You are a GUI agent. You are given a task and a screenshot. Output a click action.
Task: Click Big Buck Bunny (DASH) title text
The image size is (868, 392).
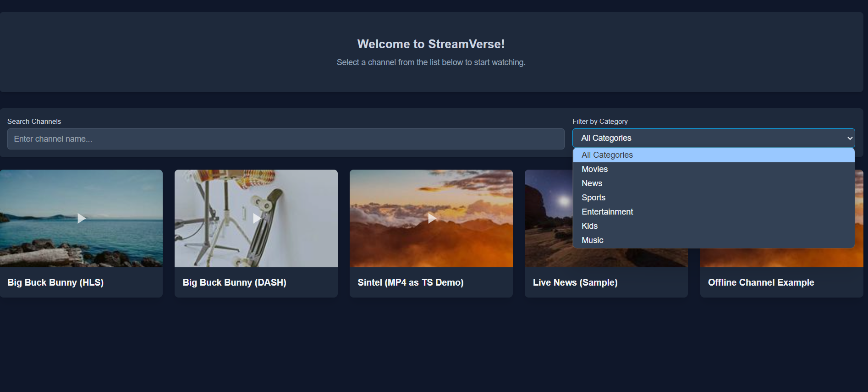234,282
